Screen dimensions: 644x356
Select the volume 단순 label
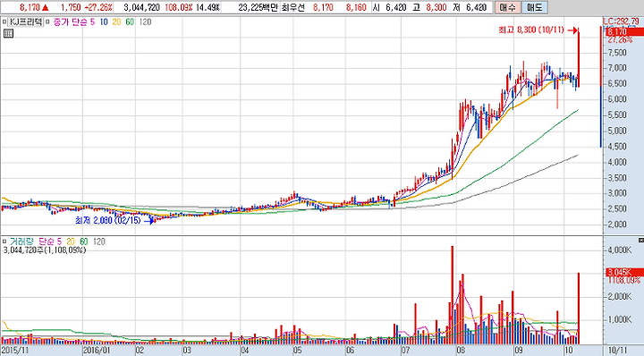pyautogui.click(x=47, y=242)
